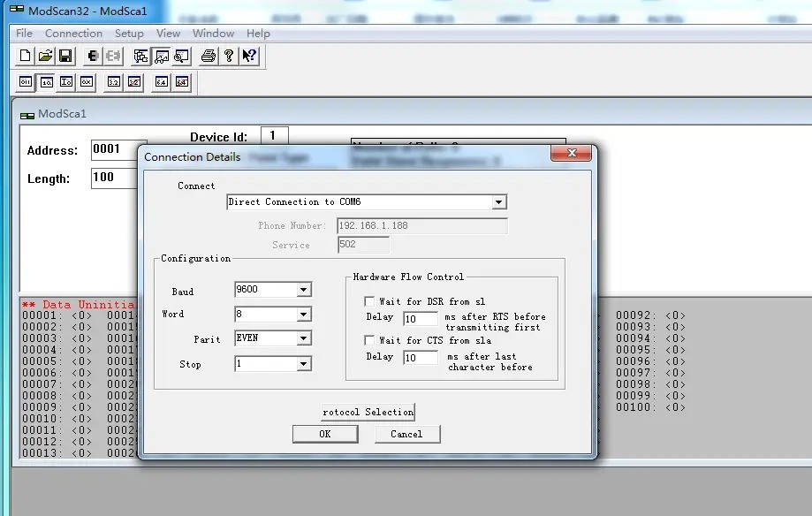This screenshot has width=812, height=516.
Task: Click the data definition tree toolbar icon
Action: [140, 56]
